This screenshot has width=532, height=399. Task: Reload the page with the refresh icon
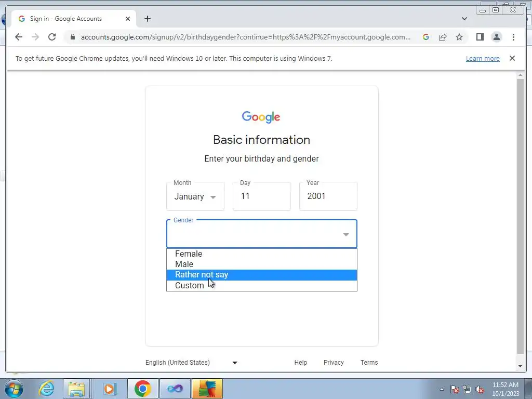point(52,37)
